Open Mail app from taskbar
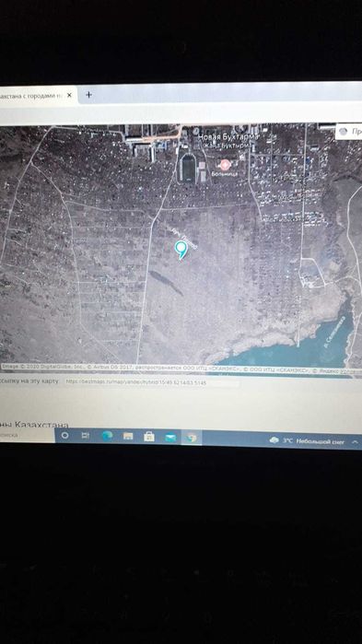Viewport: 362px width, 644px height. pyautogui.click(x=170, y=438)
